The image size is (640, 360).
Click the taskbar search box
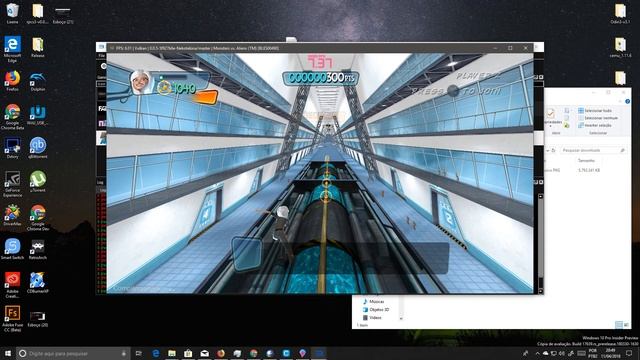[x=73, y=353]
